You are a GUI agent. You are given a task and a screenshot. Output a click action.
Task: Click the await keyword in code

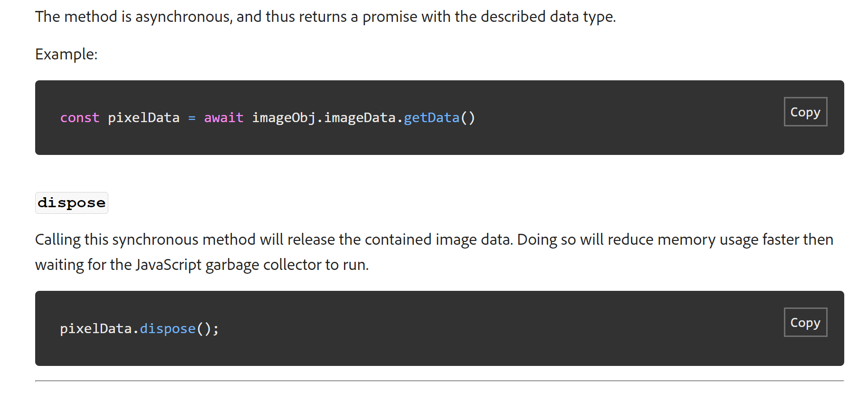click(223, 118)
